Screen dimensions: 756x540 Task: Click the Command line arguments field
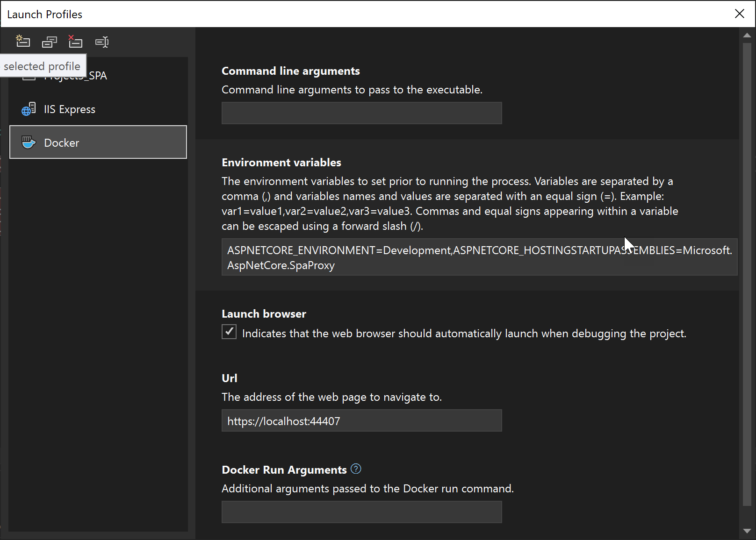pos(361,113)
